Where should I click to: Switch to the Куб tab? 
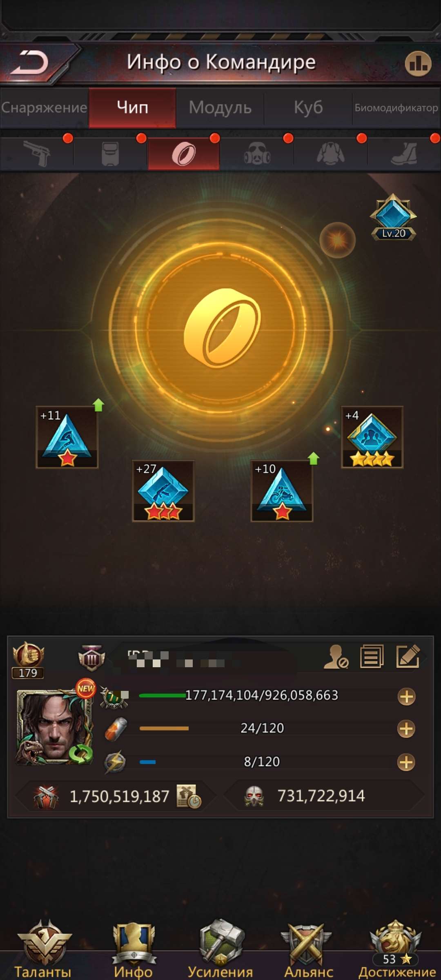[x=308, y=107]
